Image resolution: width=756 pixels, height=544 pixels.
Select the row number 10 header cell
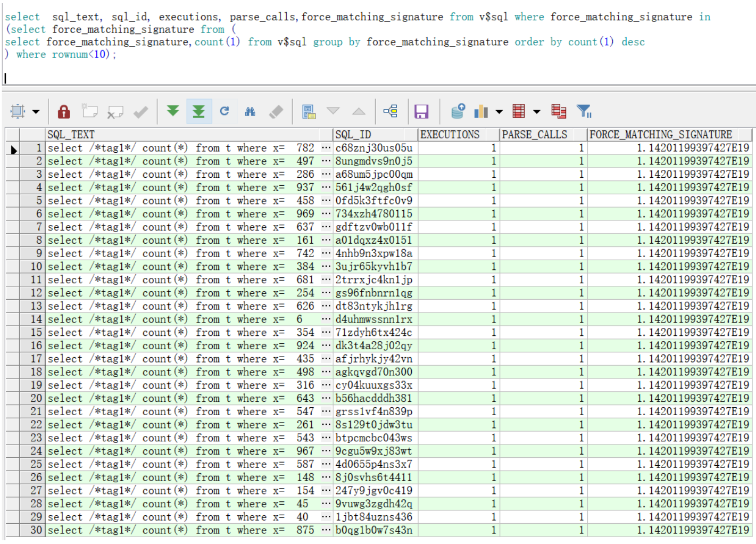coord(32,267)
